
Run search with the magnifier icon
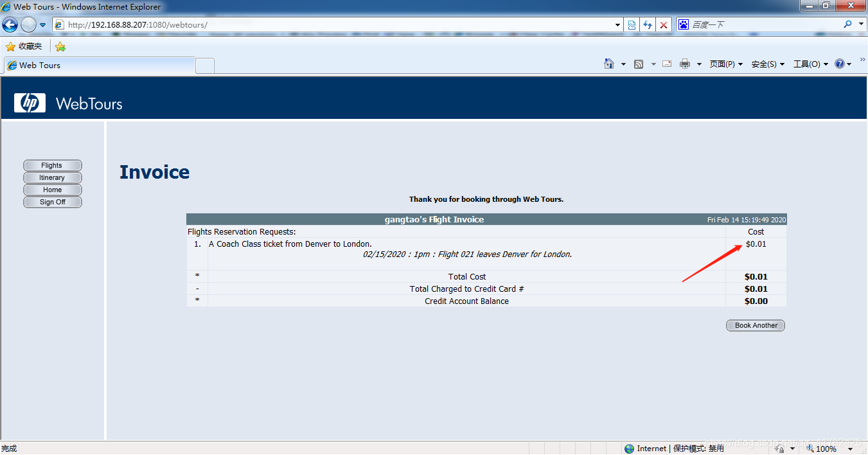click(x=848, y=24)
